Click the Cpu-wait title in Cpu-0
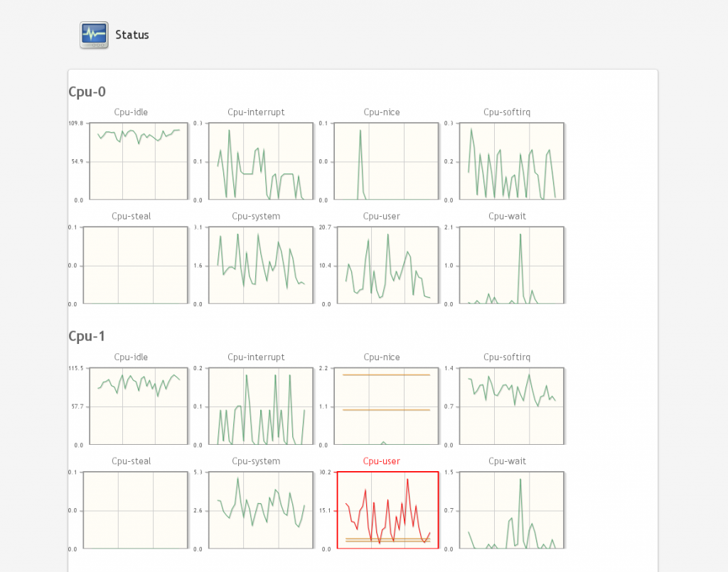Viewport: 728px width, 572px height. pos(507,216)
